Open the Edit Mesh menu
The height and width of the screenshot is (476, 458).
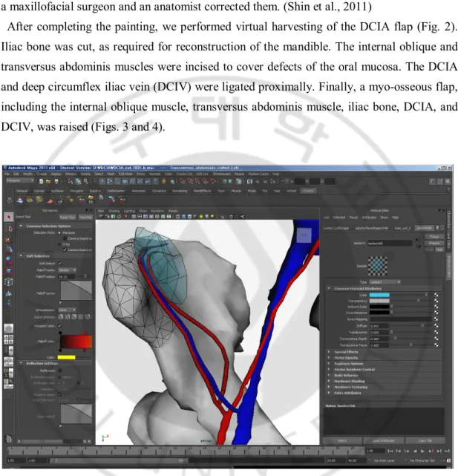[125, 174]
